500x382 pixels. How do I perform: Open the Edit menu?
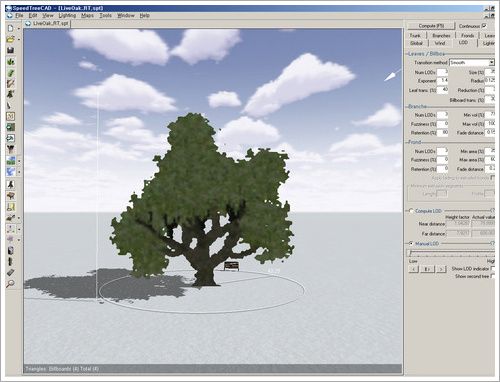click(x=33, y=15)
